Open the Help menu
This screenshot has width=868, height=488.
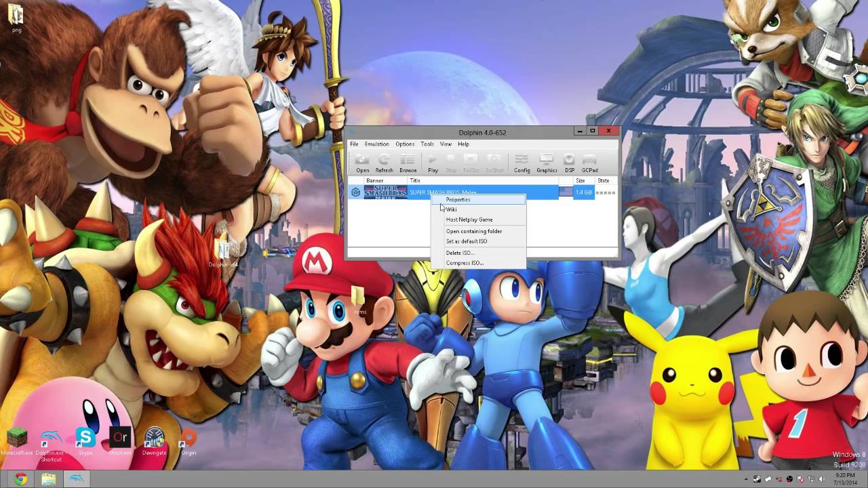coord(463,144)
